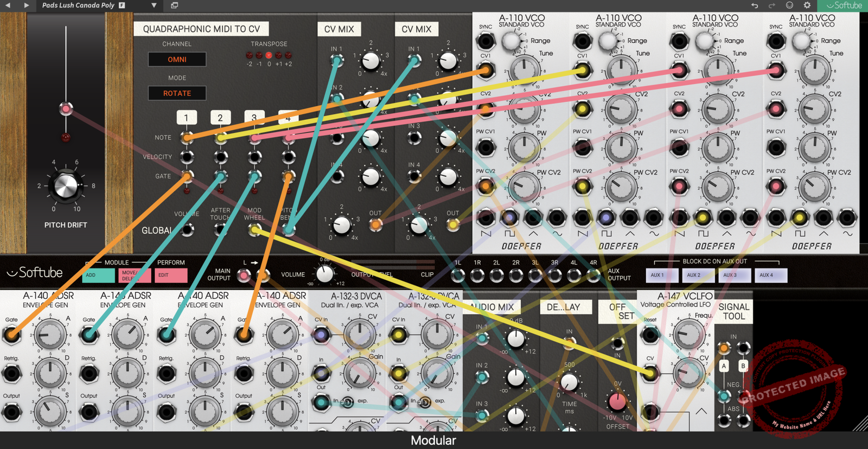Click the voice 1 VELOCITY jack
This screenshot has height=449, width=868.
(187, 157)
